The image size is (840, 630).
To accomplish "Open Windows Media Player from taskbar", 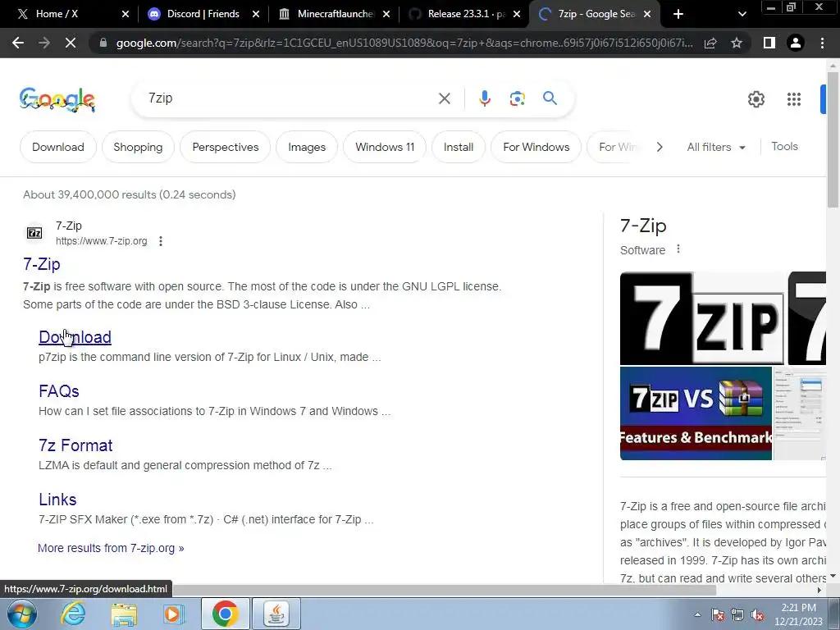I will 174,614.
